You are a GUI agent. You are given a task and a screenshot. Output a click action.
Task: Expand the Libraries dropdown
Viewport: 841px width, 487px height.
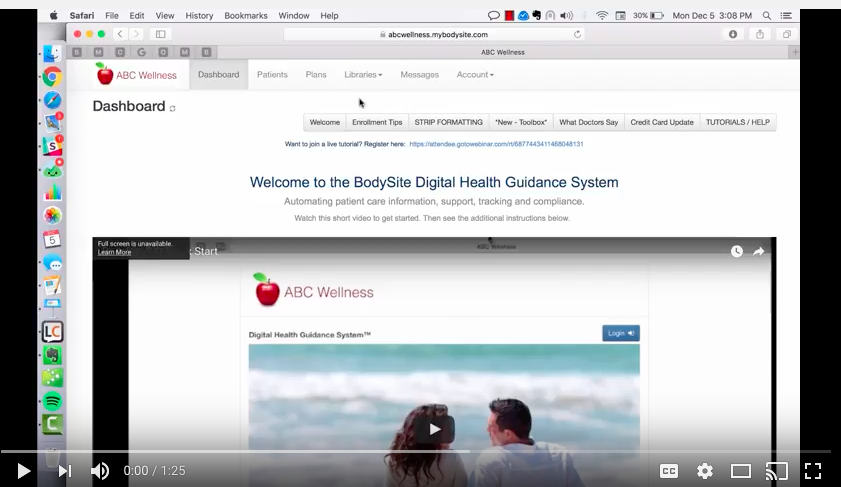363,75
